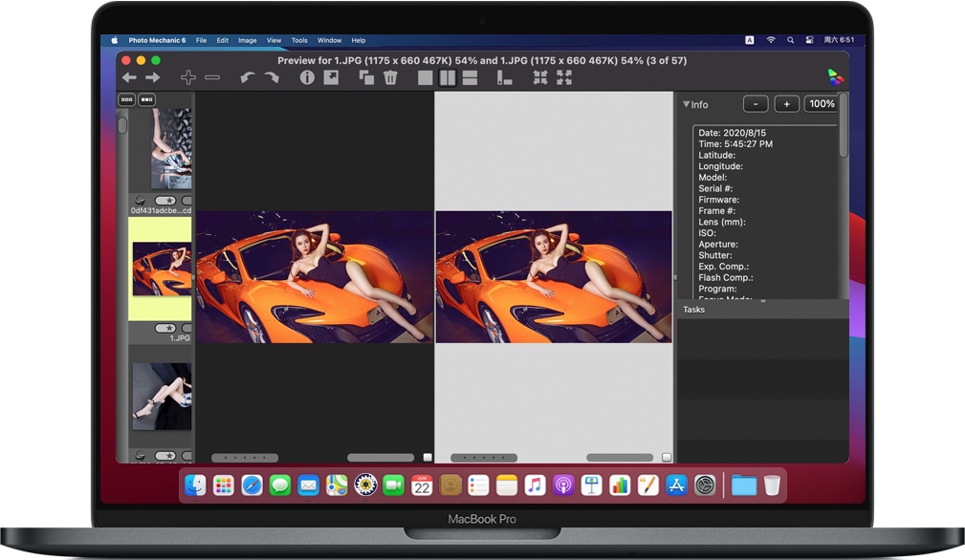Open the Tools menu

pos(299,40)
